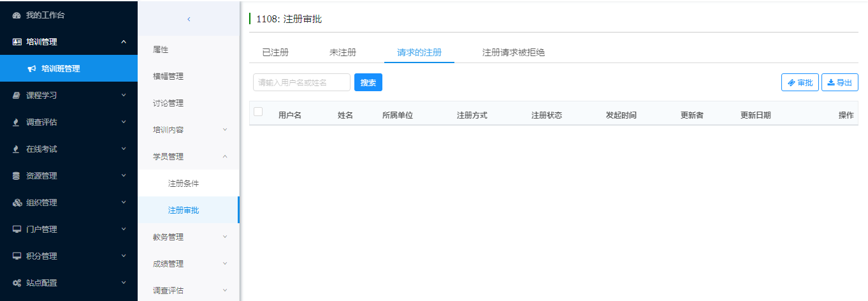
Task: Open the 注册请求被拒绝 tab
Action: click(513, 52)
